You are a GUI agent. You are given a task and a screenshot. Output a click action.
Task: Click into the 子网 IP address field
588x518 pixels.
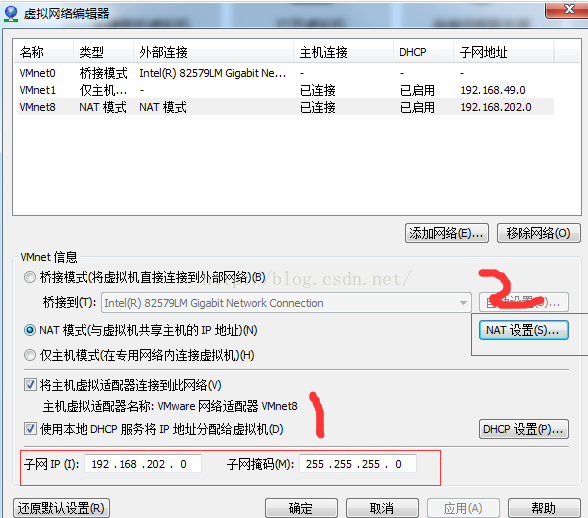143,464
